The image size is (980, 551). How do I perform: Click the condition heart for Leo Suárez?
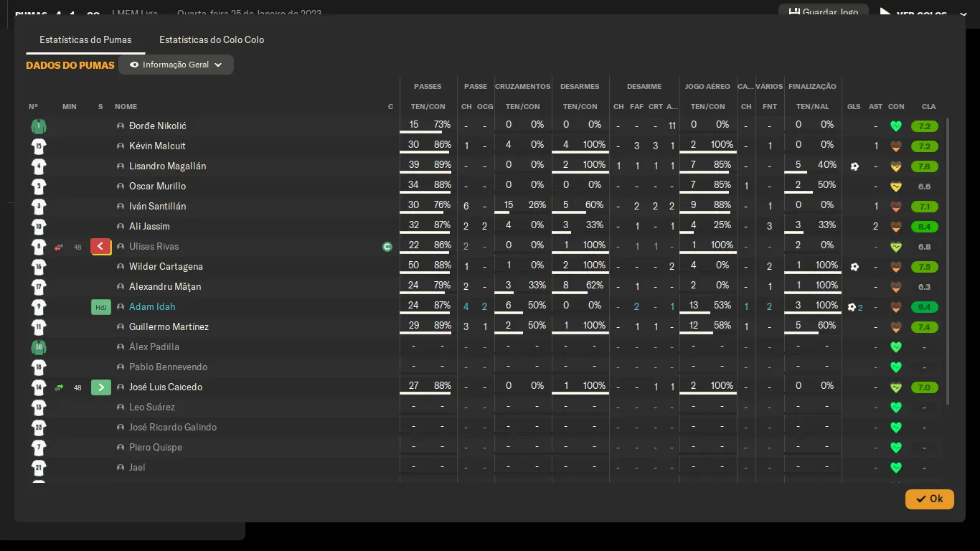(x=895, y=408)
